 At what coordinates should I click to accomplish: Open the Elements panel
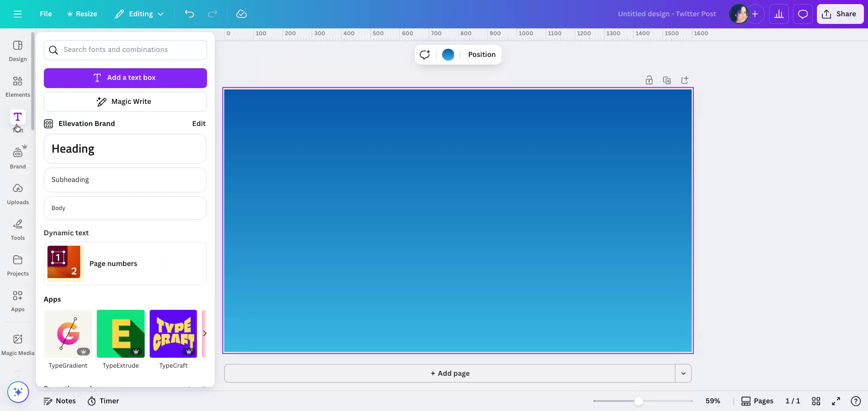pos(18,86)
